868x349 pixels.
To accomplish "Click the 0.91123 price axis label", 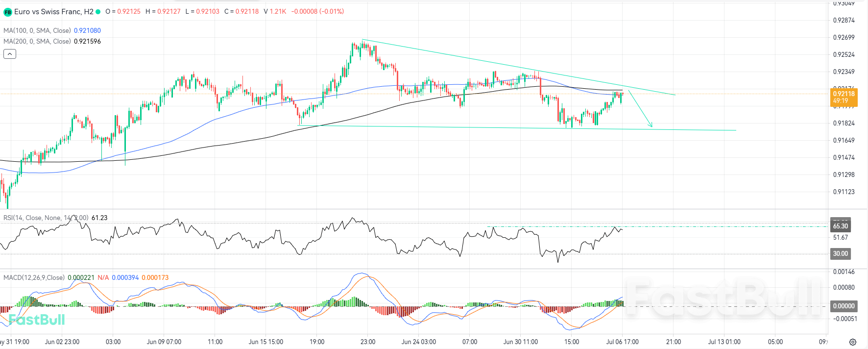I will (844, 192).
